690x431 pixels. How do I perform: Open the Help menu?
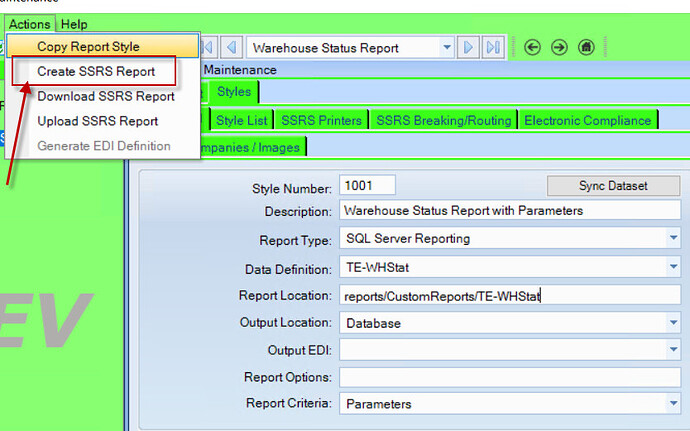74,24
